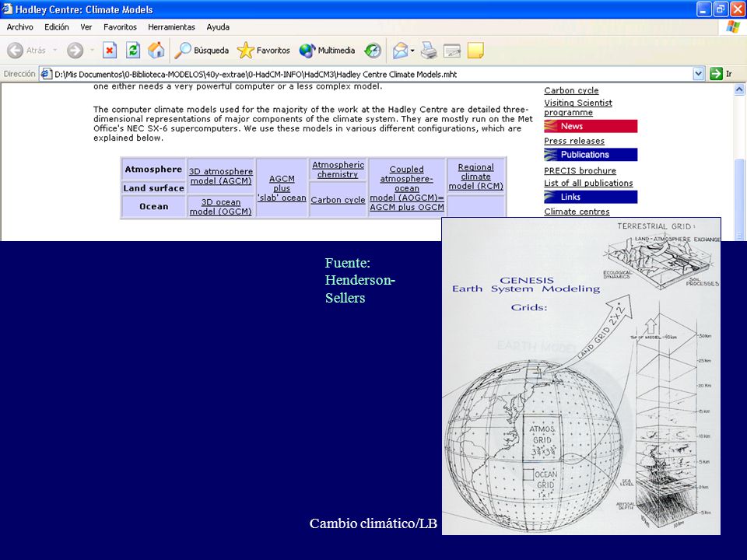Click the scrollbar up arrow
747x560 pixels.
tap(739, 89)
